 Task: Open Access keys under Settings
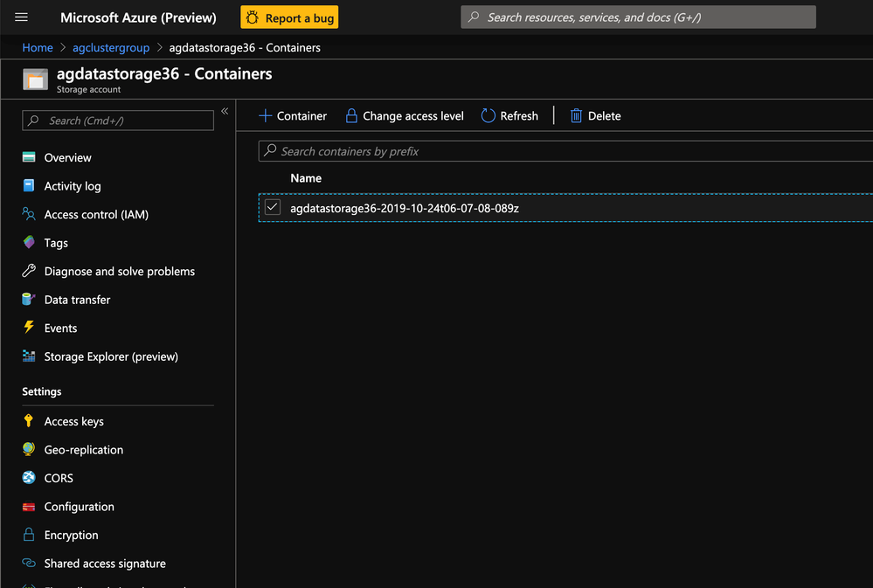pyautogui.click(x=73, y=421)
